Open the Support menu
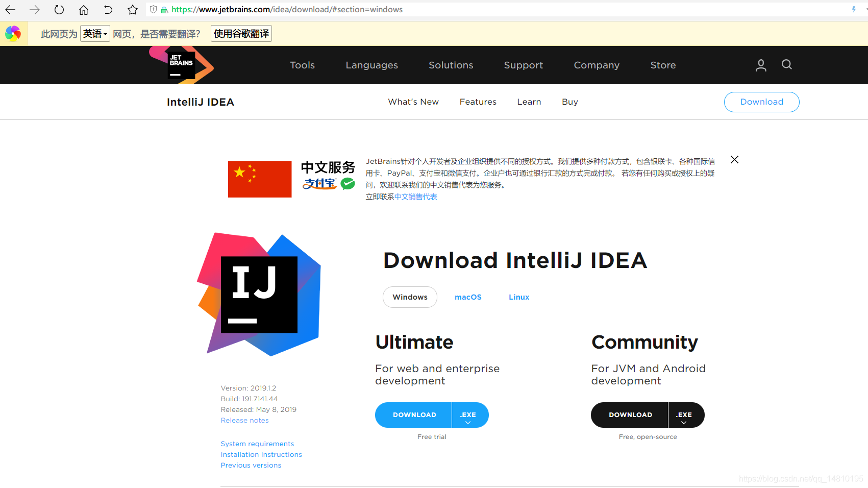This screenshot has height=488, width=868. (524, 65)
